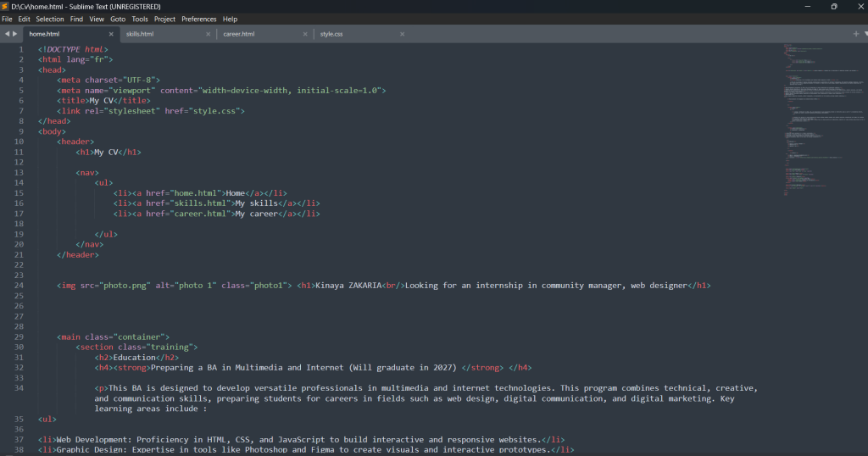This screenshot has width=868, height=456.
Task: Open the File menu
Action: pyautogui.click(x=7, y=19)
